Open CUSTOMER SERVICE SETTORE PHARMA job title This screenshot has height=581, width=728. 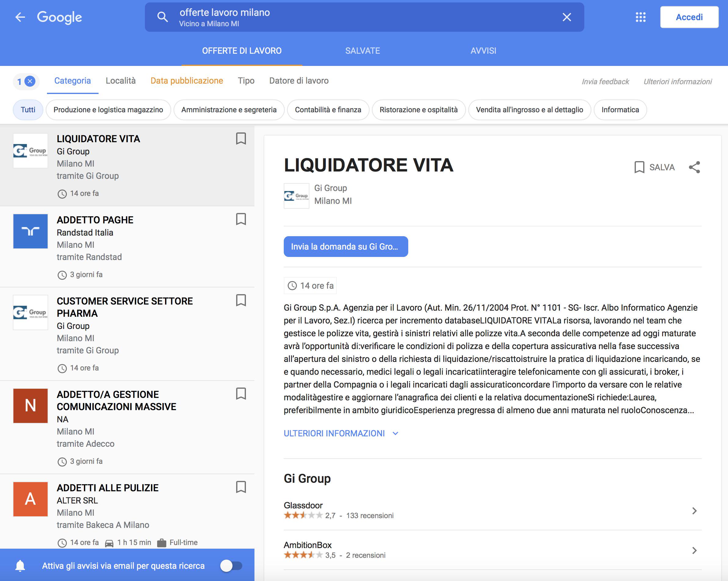(x=124, y=307)
